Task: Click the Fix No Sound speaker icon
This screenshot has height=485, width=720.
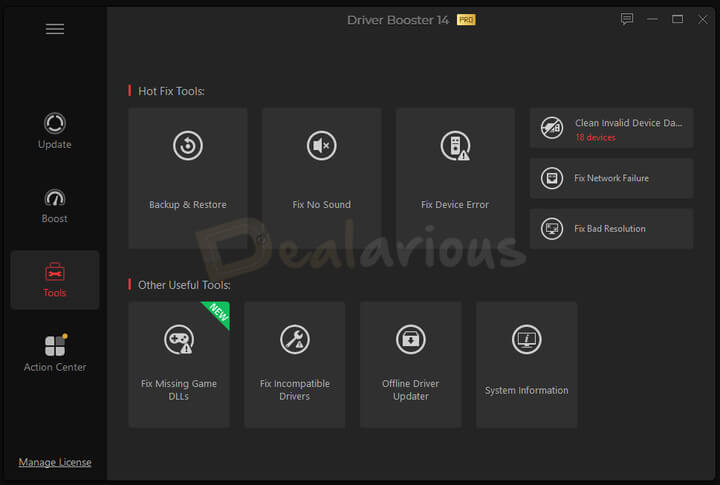Action: (x=321, y=146)
